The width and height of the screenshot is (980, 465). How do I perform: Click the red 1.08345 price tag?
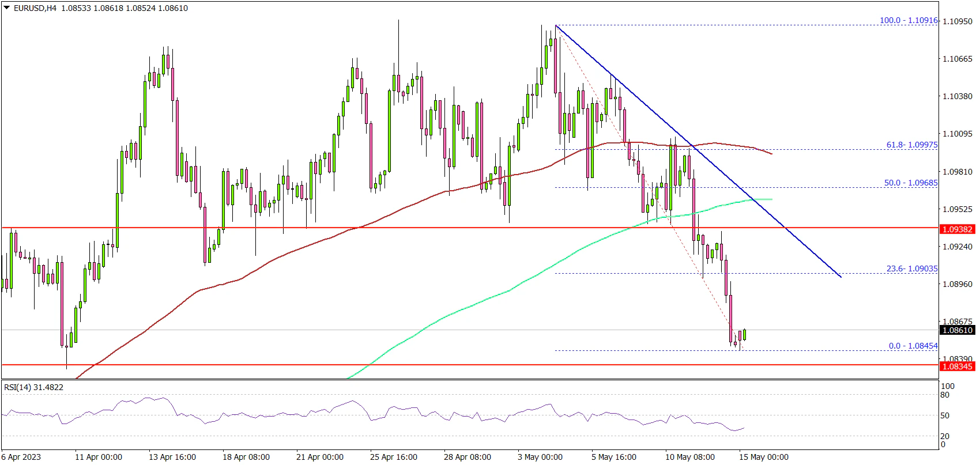(x=957, y=366)
